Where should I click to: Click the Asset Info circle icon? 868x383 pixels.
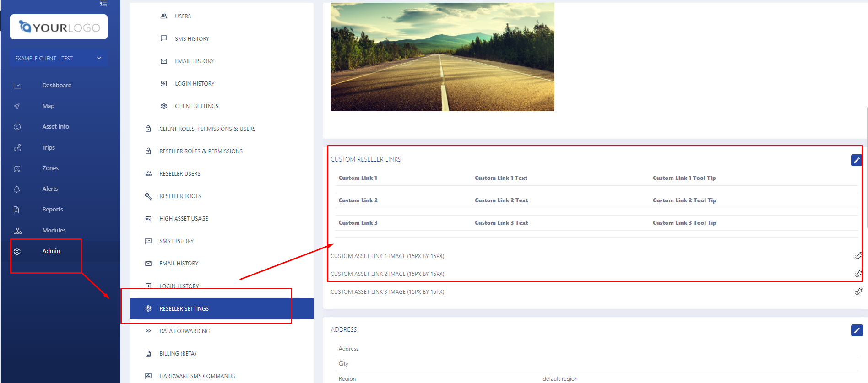[x=17, y=127]
